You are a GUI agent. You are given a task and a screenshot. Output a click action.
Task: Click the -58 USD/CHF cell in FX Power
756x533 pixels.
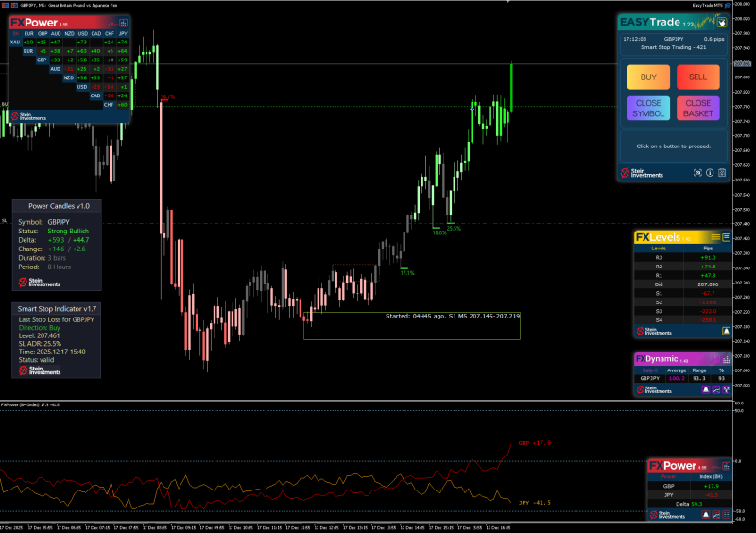coord(110,87)
